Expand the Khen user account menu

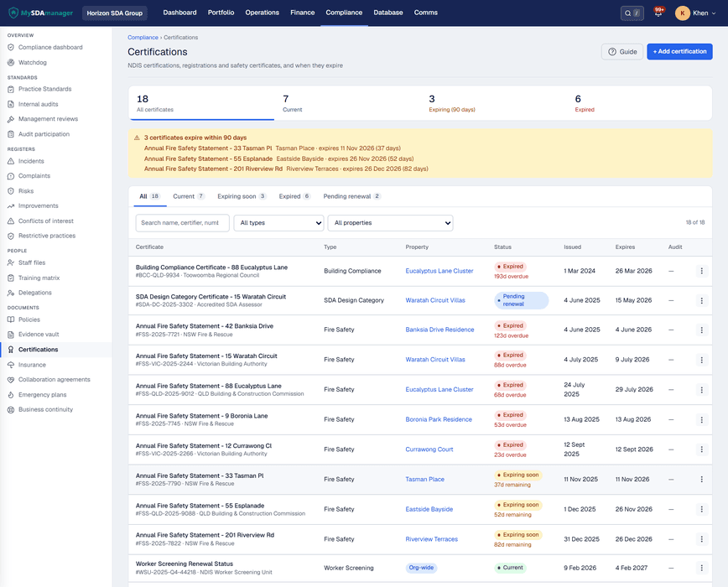695,13
